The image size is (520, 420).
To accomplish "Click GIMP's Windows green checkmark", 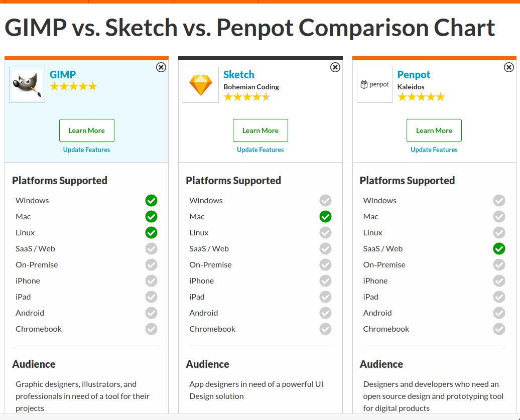I will (151, 201).
